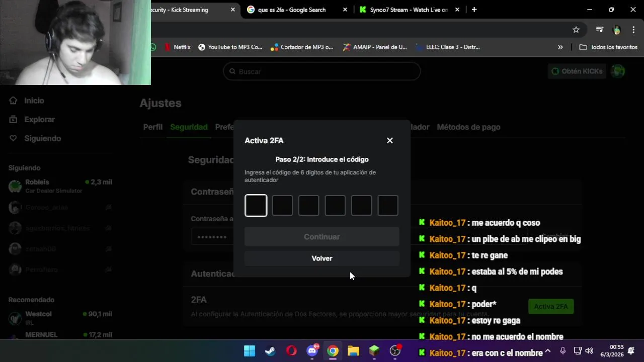Open the Netflix bookmark

click(x=177, y=47)
